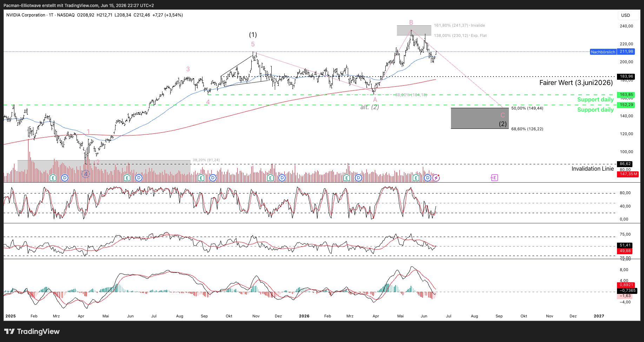Click the 51,41 RSI value label

tap(625, 245)
